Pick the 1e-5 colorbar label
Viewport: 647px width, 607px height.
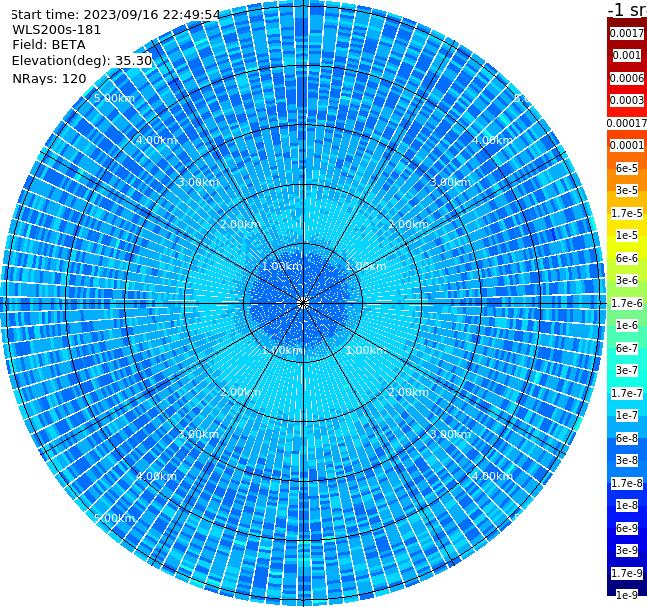tap(627, 235)
